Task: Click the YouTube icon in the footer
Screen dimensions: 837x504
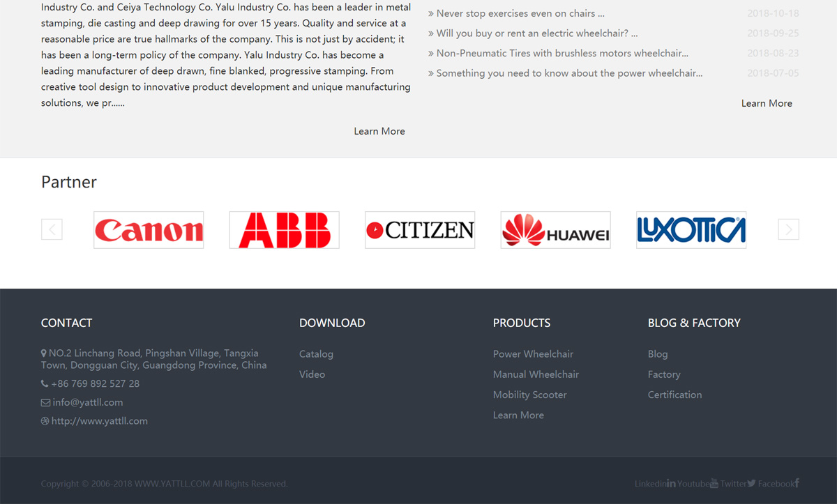Action: tap(714, 483)
